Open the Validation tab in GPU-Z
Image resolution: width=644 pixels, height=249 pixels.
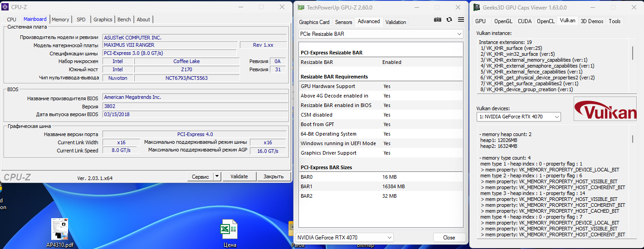(x=396, y=22)
